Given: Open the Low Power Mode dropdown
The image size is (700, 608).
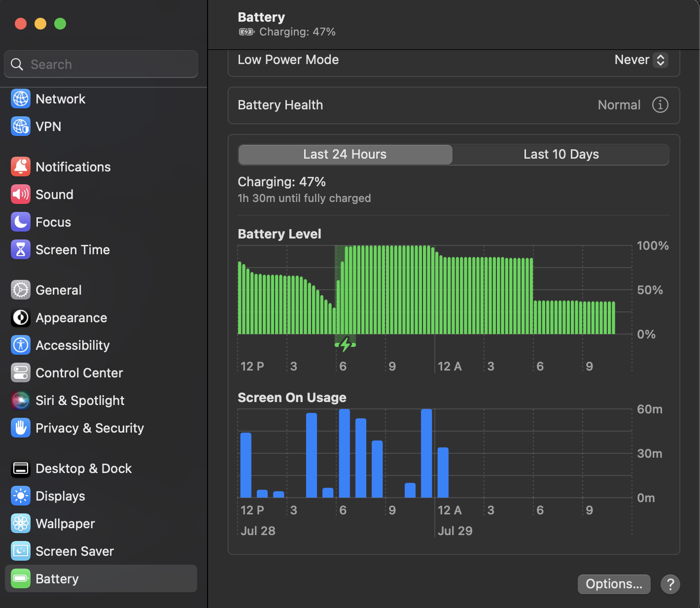Looking at the screenshot, I should click(x=641, y=60).
